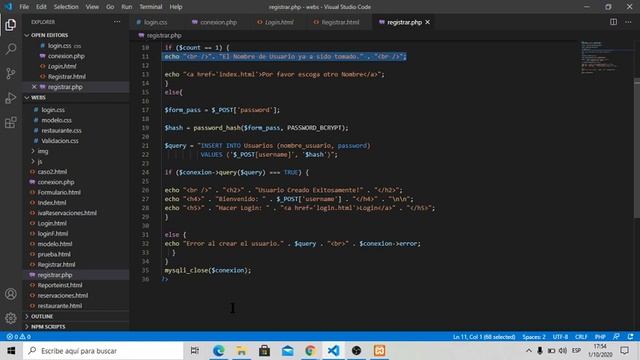
Task: Click the feedback icon in status bar
Action: click(x=616, y=337)
